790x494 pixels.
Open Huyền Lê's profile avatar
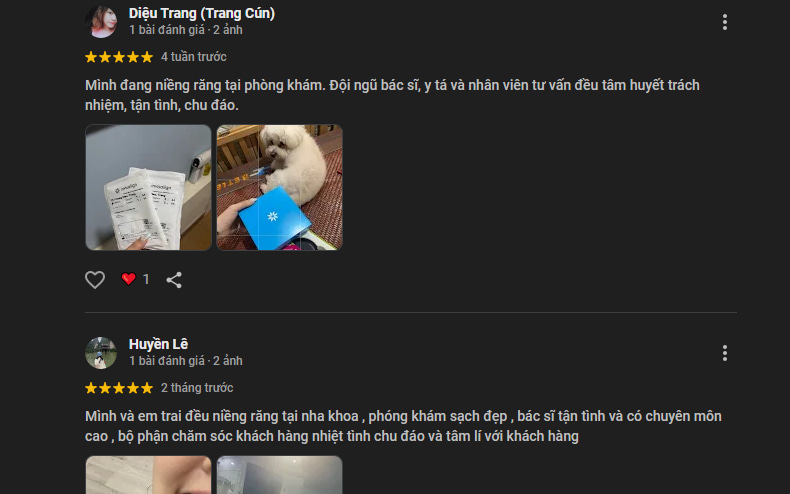click(x=101, y=353)
